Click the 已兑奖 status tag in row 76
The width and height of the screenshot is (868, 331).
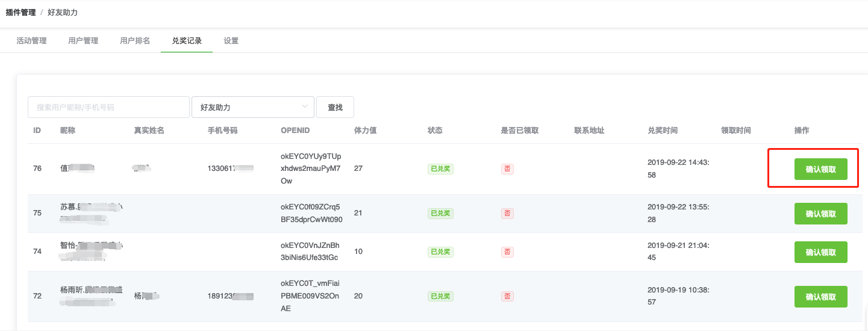tap(440, 169)
